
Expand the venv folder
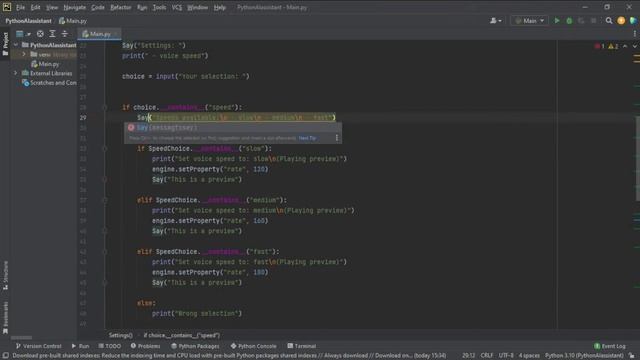(x=24, y=54)
